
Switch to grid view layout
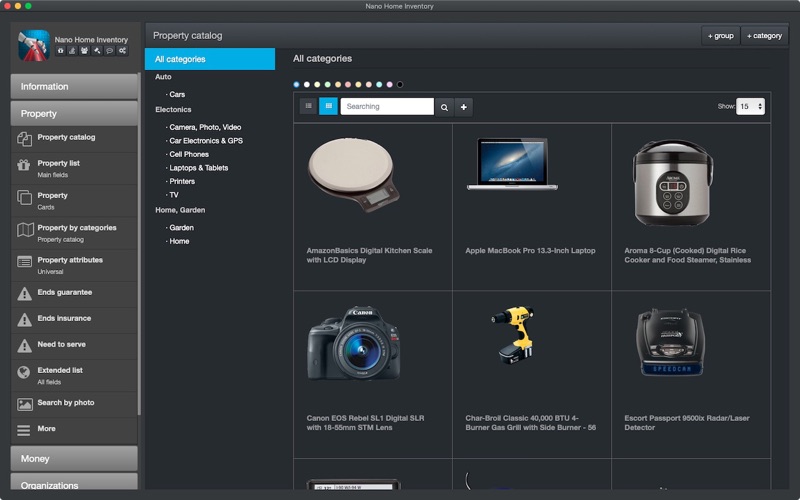(329, 106)
